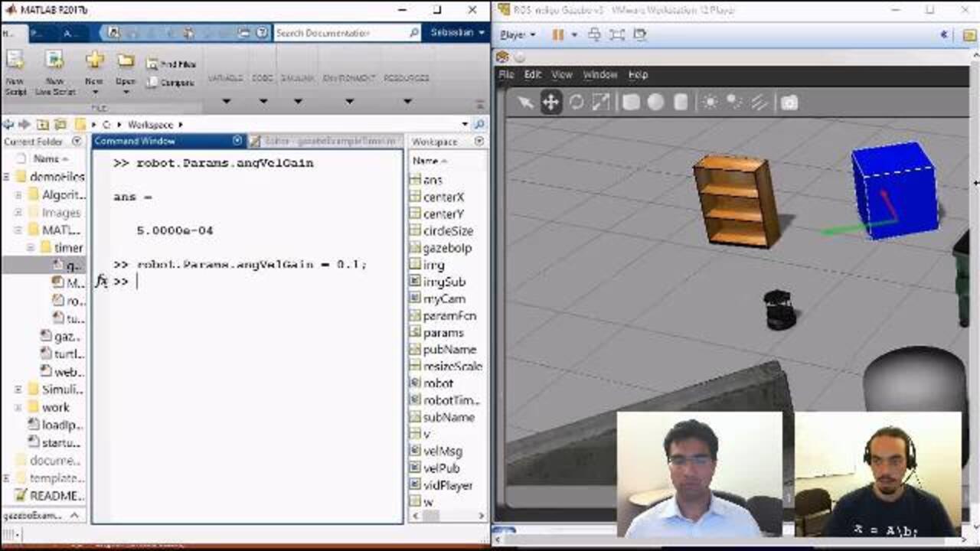Add a point light to scene
The width and height of the screenshot is (980, 551).
(710, 103)
